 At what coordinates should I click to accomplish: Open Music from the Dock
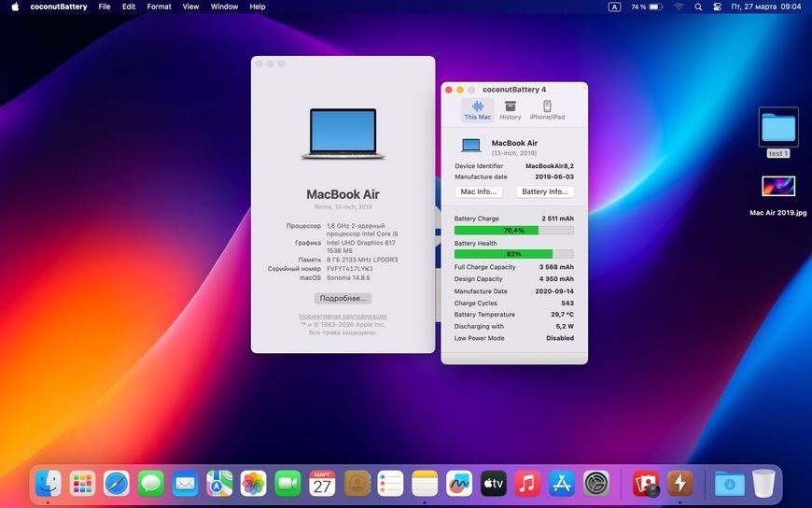527,484
